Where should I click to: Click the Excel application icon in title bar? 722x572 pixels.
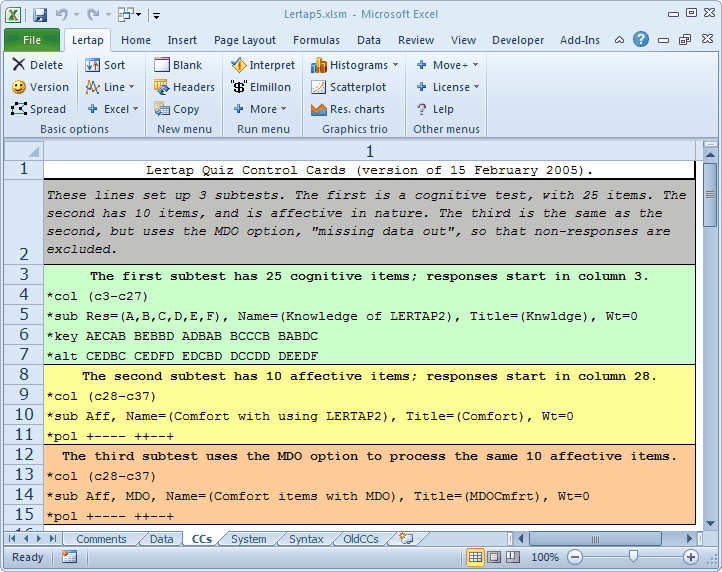click(13, 15)
